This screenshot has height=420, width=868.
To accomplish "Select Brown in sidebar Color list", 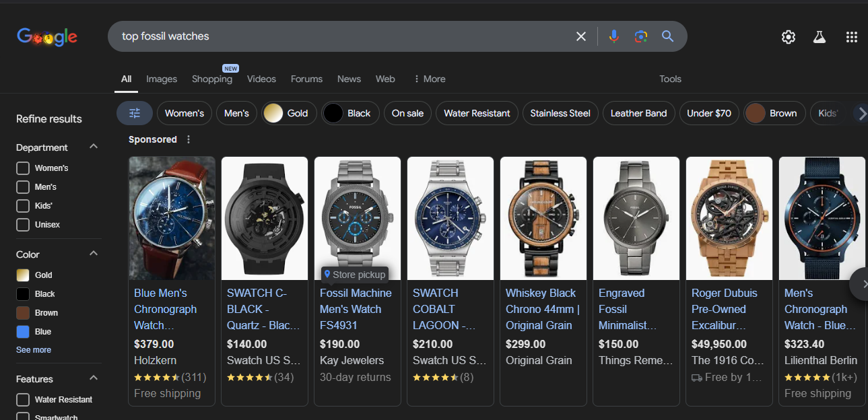I will tap(37, 313).
